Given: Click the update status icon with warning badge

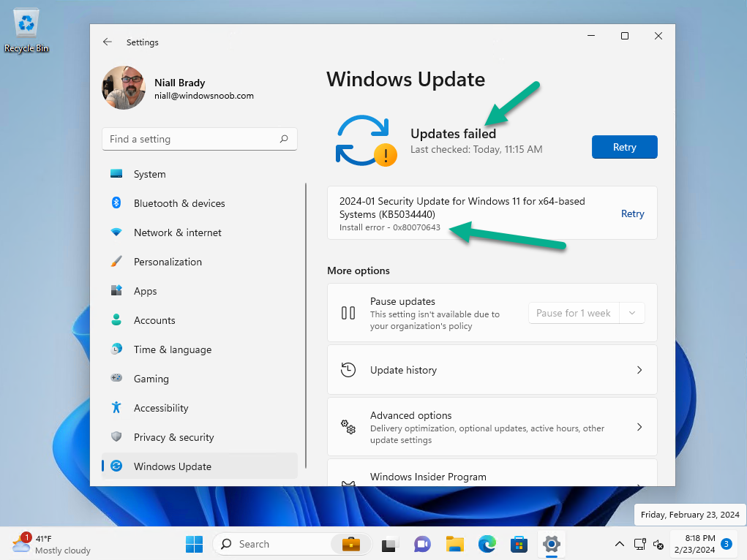Looking at the screenshot, I should click(366, 141).
